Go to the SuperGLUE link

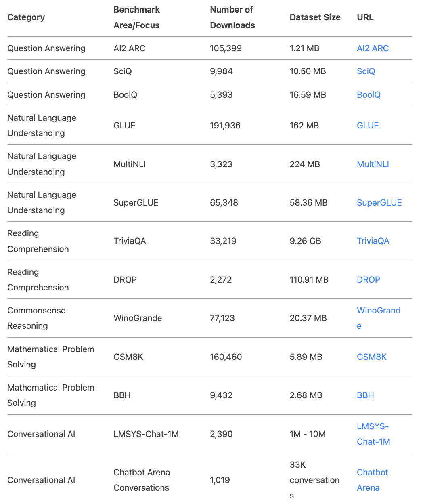[379, 203]
